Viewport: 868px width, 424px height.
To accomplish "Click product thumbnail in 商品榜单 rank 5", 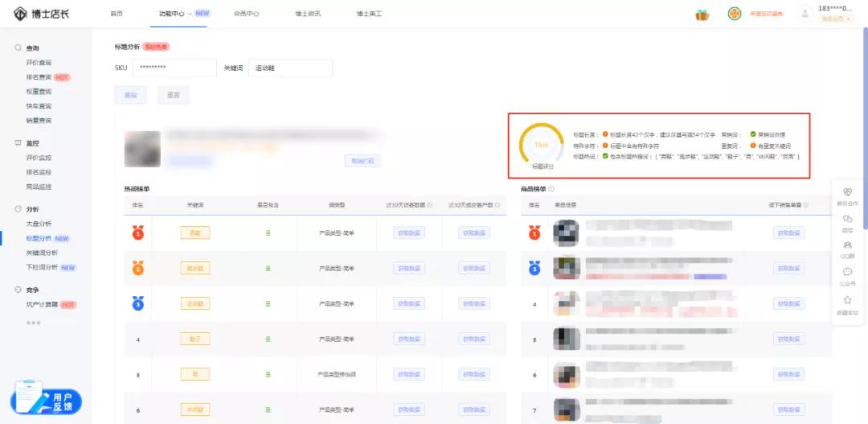I will pyautogui.click(x=567, y=339).
